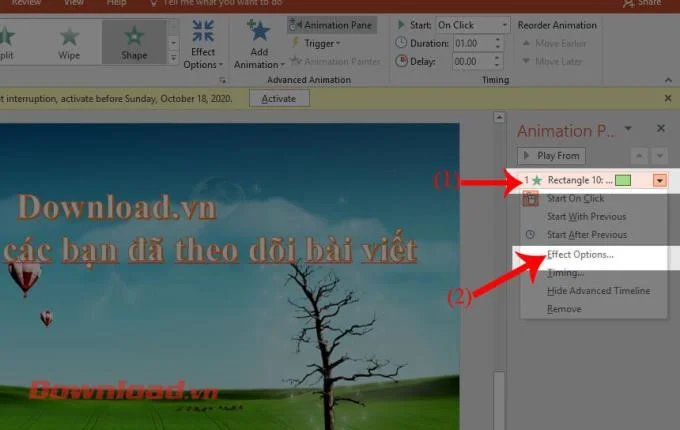Collapse the ribbon with the chevron
This screenshot has height=430, width=680.
[668, 80]
